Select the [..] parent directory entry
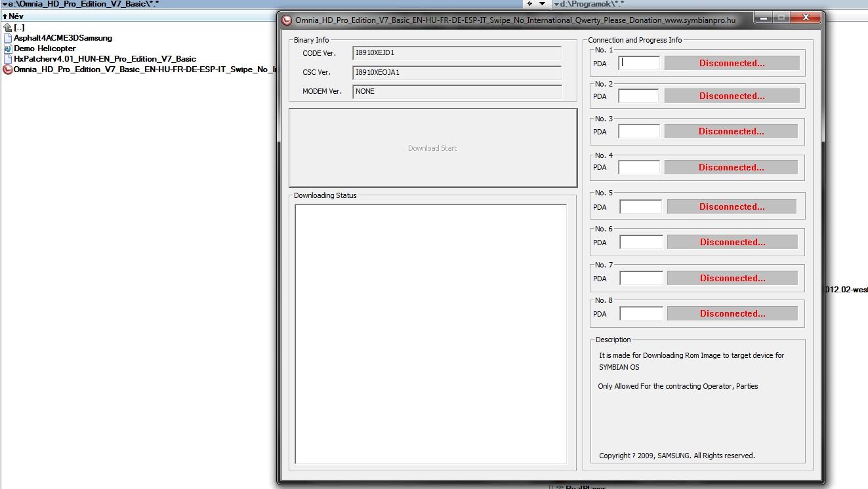 click(19, 28)
